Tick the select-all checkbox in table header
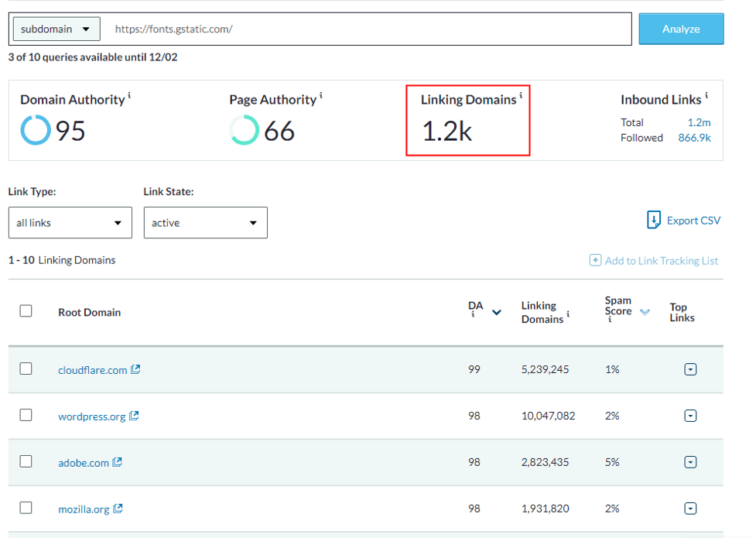This screenshot has width=756, height=538. 26,310
